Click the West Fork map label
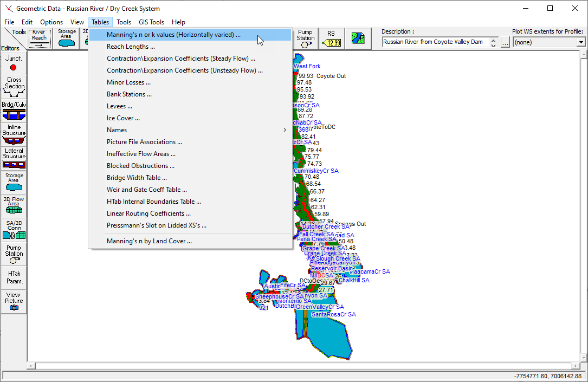588x382 pixels. click(x=307, y=66)
